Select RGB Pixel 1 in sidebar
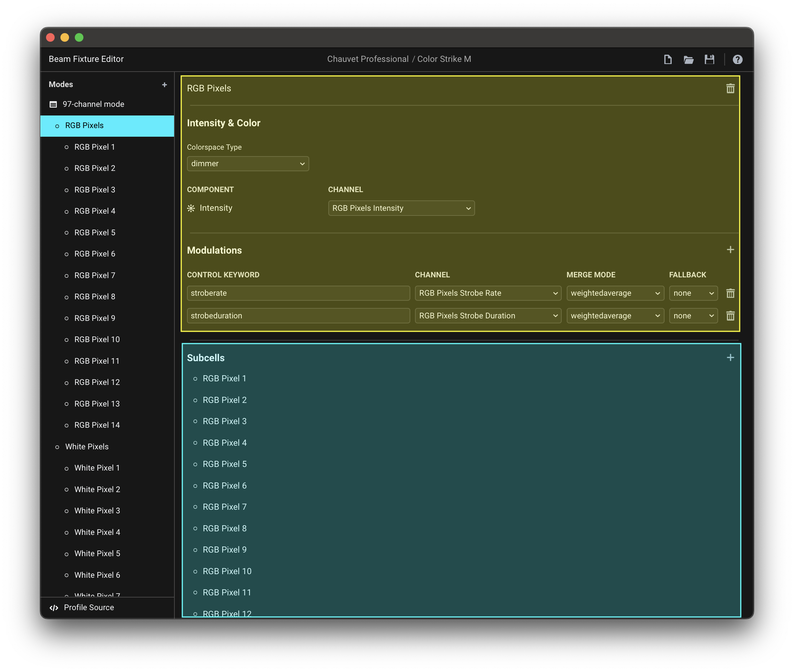The width and height of the screenshot is (794, 672). click(108, 147)
